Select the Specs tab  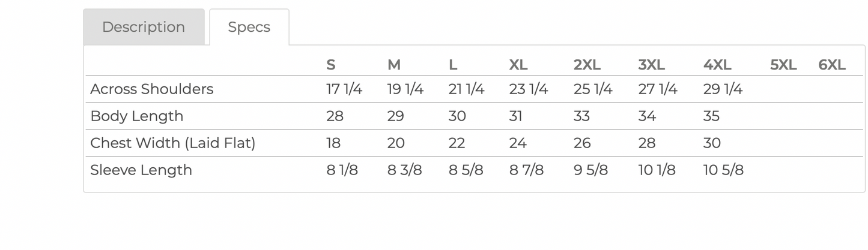[x=249, y=27]
